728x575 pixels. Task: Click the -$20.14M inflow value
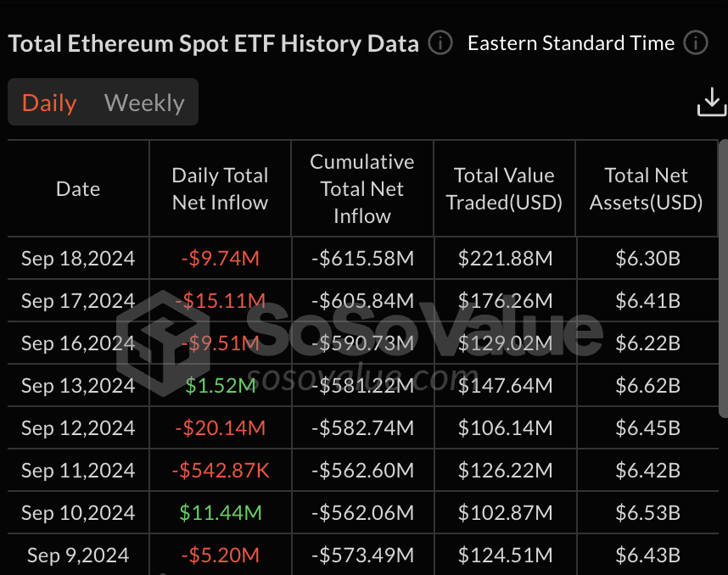tap(220, 428)
